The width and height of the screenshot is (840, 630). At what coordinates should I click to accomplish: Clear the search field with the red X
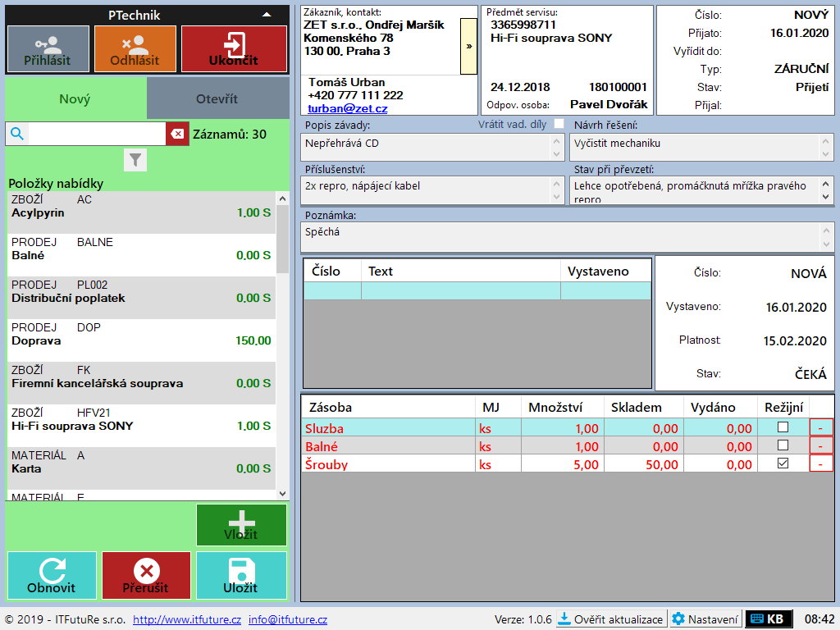[x=177, y=134]
